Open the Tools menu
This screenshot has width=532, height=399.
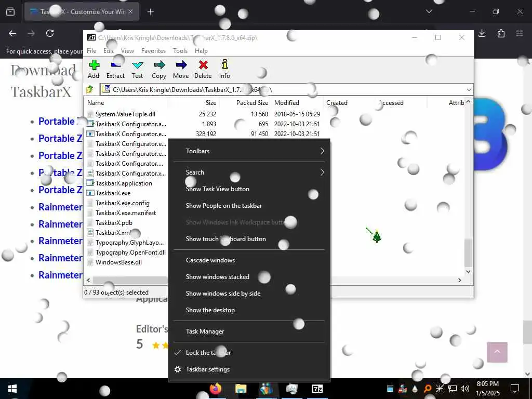180,50
